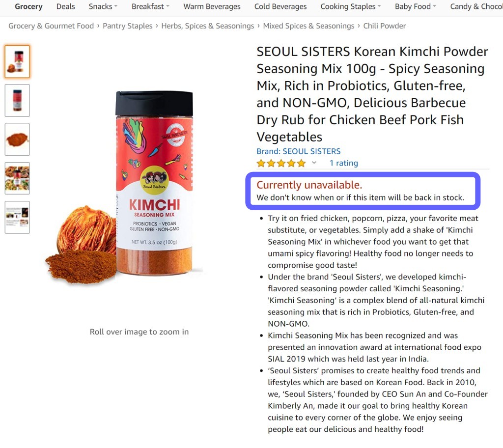Screen dimensions: 503x448
Task: Open the fifth product info thumbnail
Action: [17, 217]
